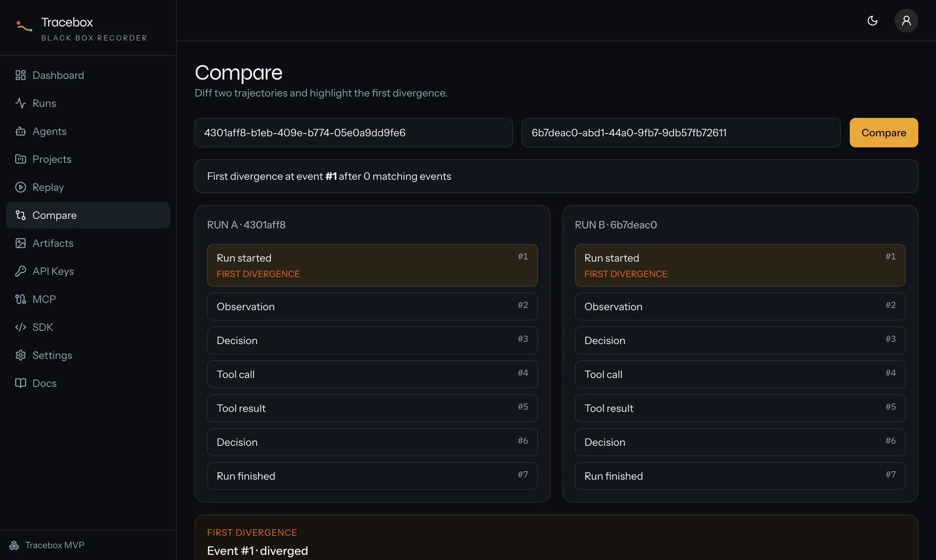Go to Runs in sidebar
This screenshot has height=560, width=936.
(88, 103)
